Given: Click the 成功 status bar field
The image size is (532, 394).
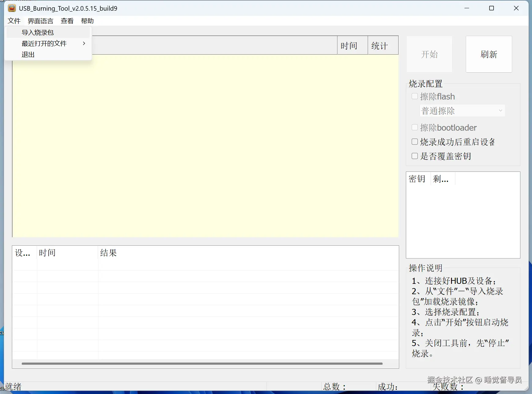Looking at the screenshot, I should pos(403,387).
